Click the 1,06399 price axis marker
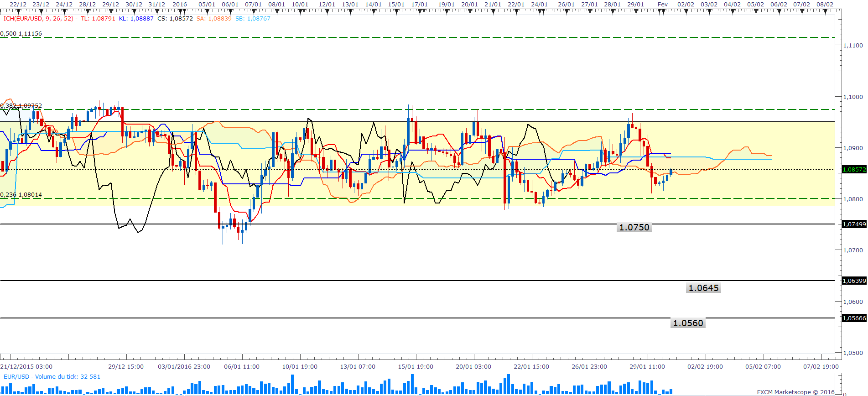Screen dimensions: 868x396 click(853, 281)
